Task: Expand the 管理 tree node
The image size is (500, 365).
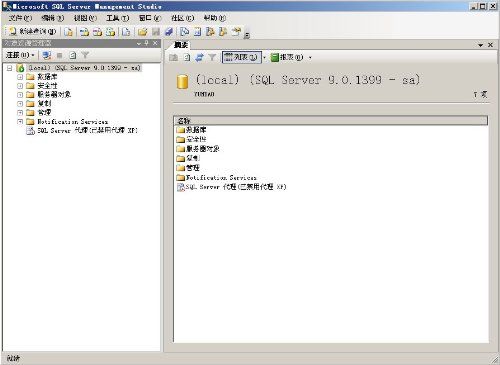Action: (x=20, y=113)
